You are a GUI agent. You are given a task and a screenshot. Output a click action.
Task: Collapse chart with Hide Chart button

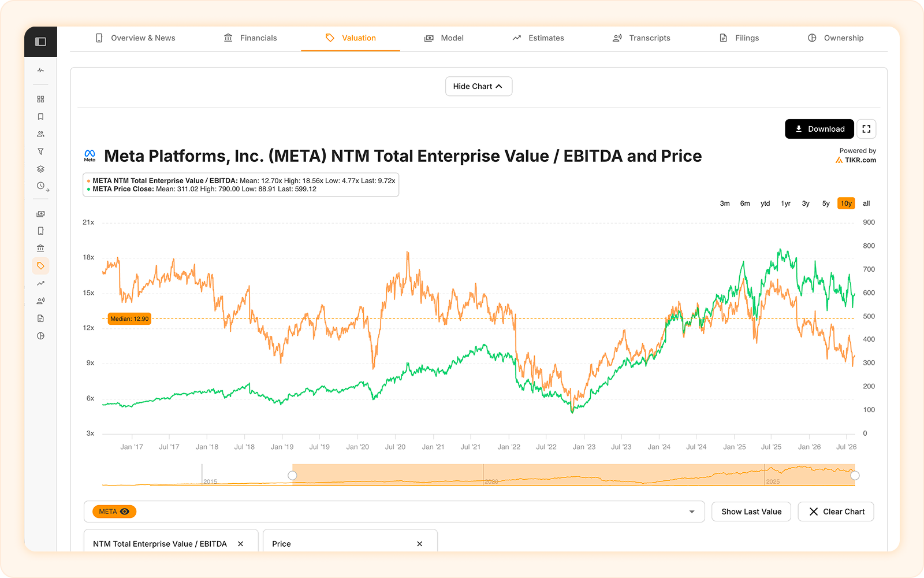(x=479, y=86)
